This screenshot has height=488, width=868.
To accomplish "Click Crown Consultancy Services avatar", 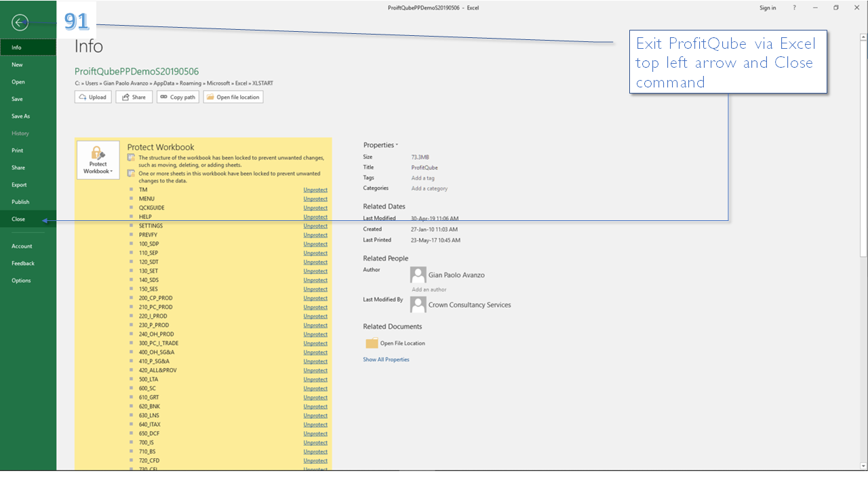I will pos(418,304).
